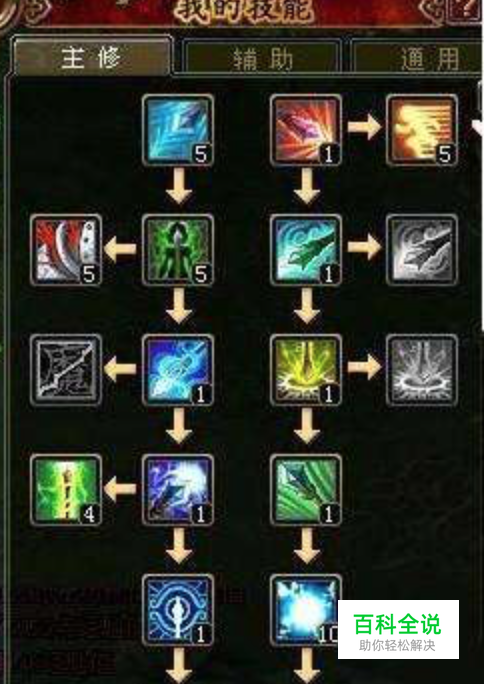Open the 辅助 tab
Image resolution: width=484 pixels, height=684 pixels.
point(262,58)
